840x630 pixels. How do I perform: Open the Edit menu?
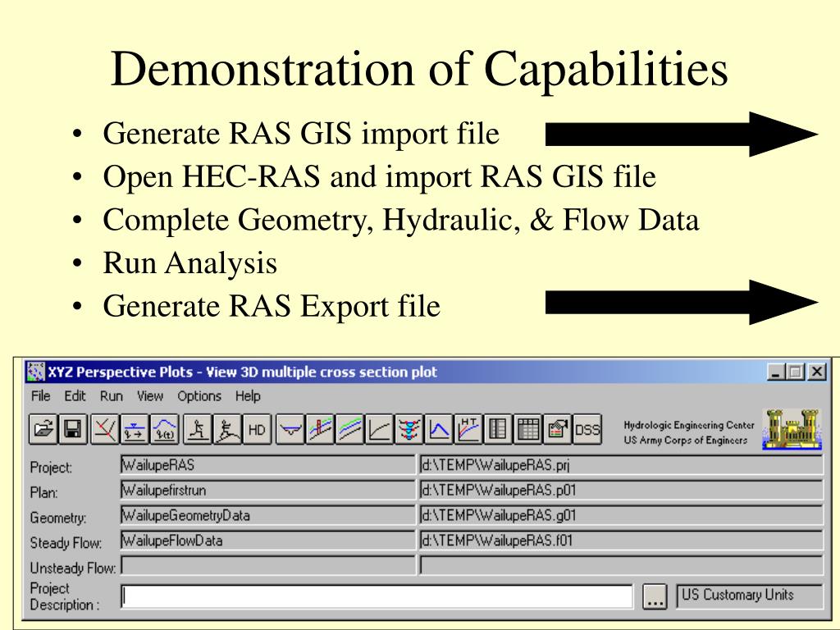point(75,396)
